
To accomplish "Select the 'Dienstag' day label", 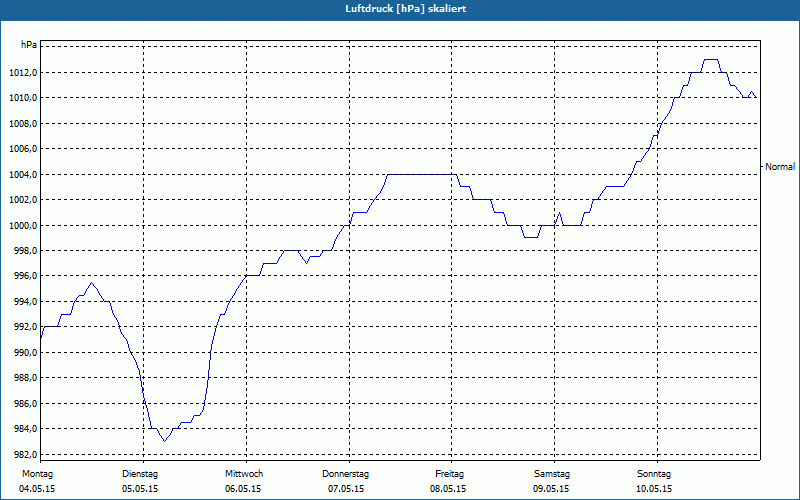I will [x=140, y=474].
